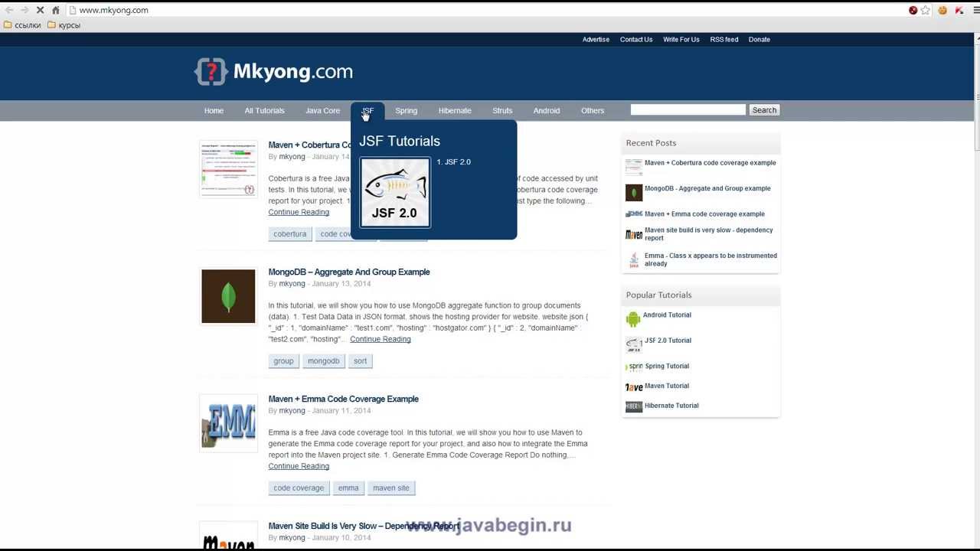
Task: Stop page loading with the X button
Action: [41, 10]
